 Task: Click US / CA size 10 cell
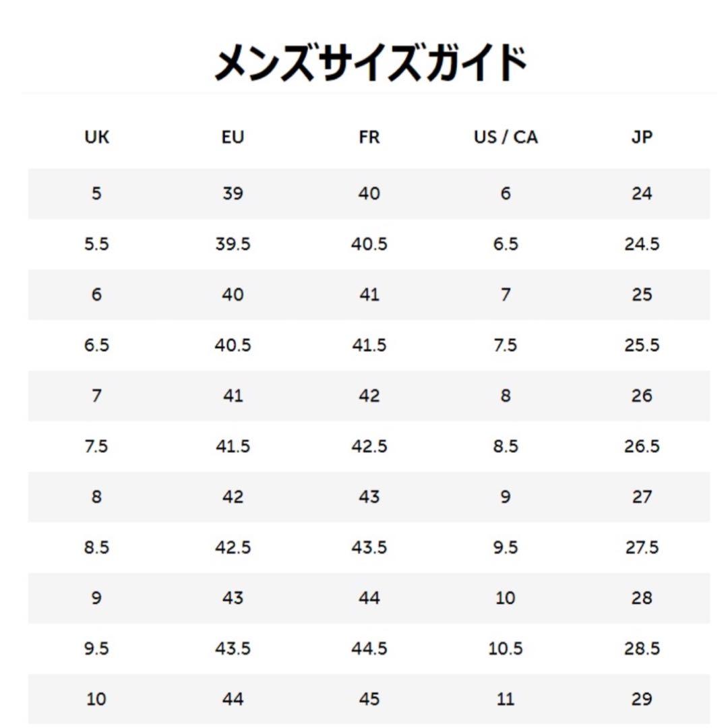click(506, 598)
